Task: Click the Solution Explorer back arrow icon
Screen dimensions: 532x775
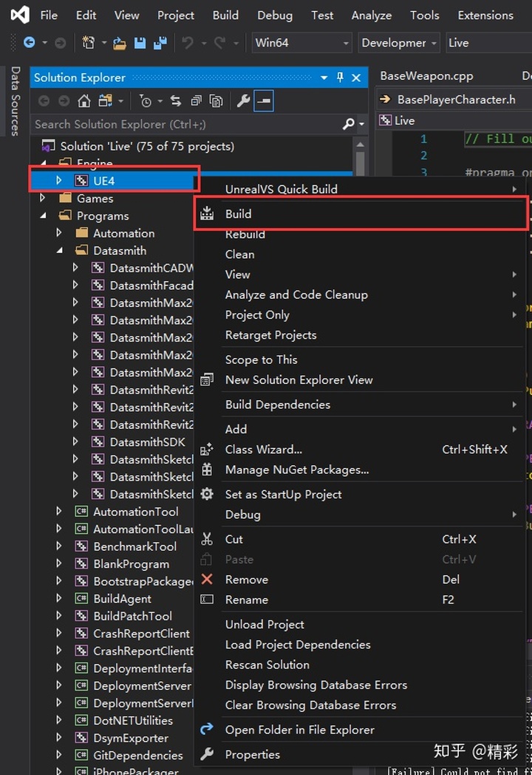Action: pos(44,101)
